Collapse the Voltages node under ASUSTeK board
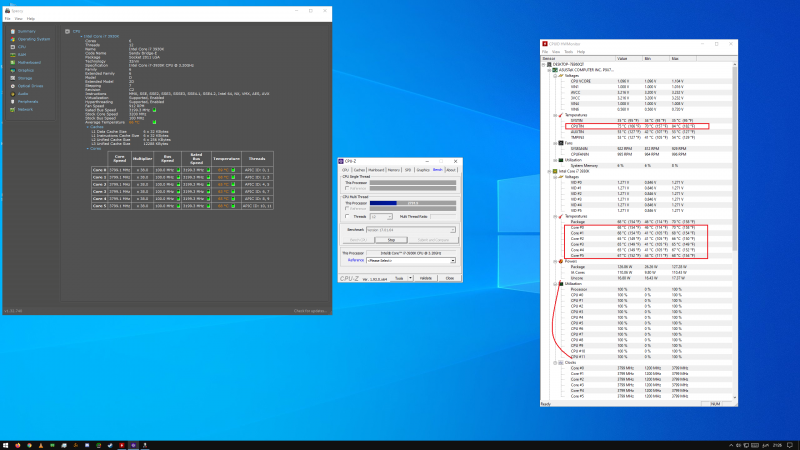This screenshot has height=450, width=800. coord(553,76)
